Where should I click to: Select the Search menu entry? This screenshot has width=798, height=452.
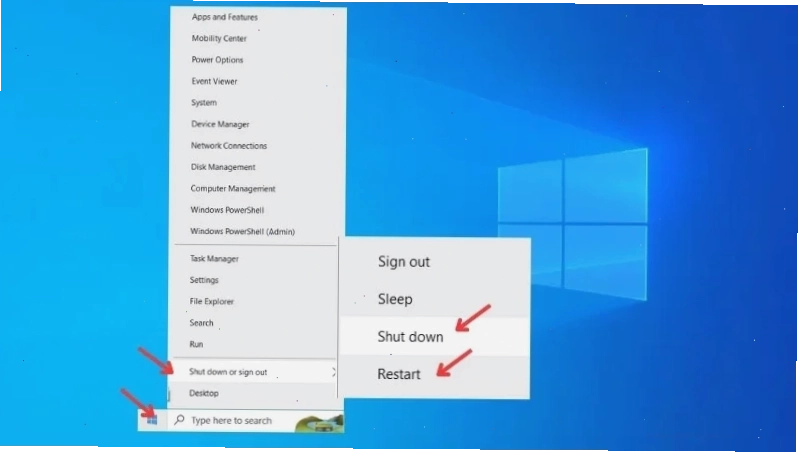[x=201, y=323]
